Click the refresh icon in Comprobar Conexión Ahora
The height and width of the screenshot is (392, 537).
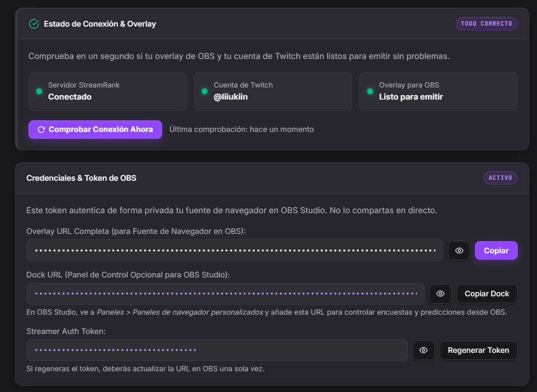tap(41, 130)
